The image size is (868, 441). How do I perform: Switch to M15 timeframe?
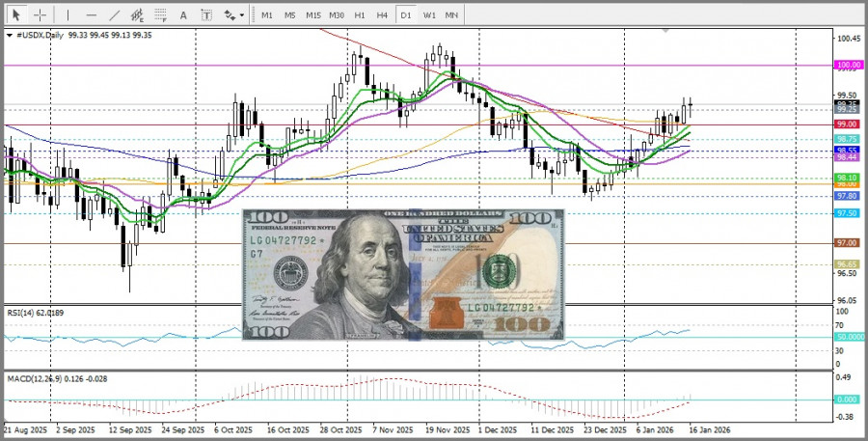[x=313, y=15]
